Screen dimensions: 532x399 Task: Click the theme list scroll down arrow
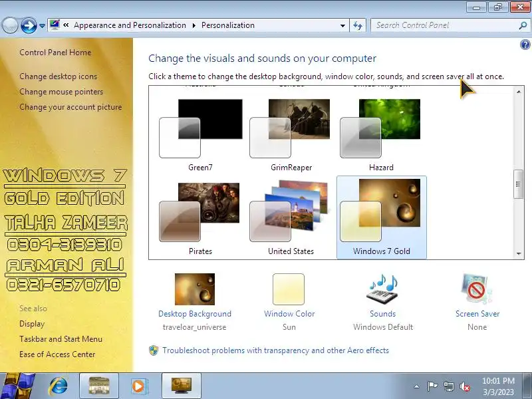pos(519,253)
